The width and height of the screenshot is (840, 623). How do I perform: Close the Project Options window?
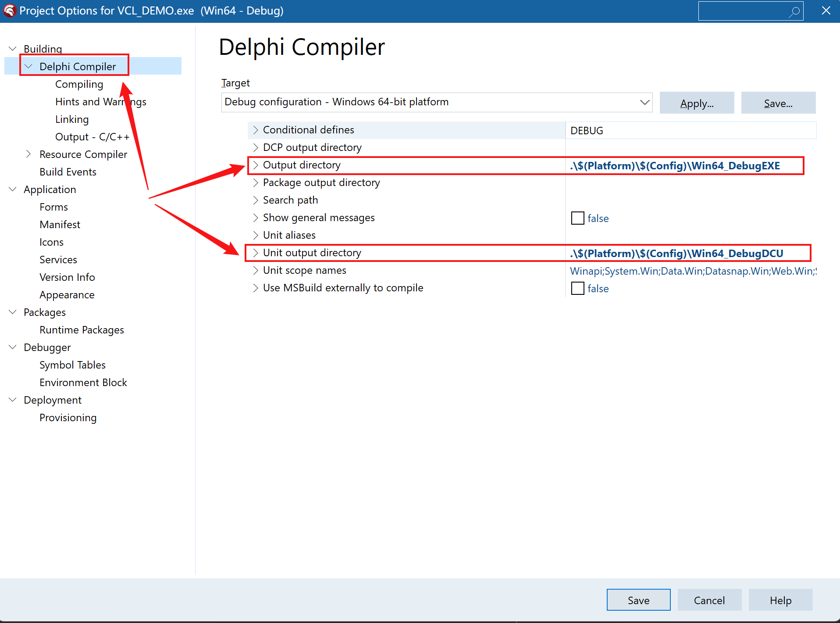[826, 11]
